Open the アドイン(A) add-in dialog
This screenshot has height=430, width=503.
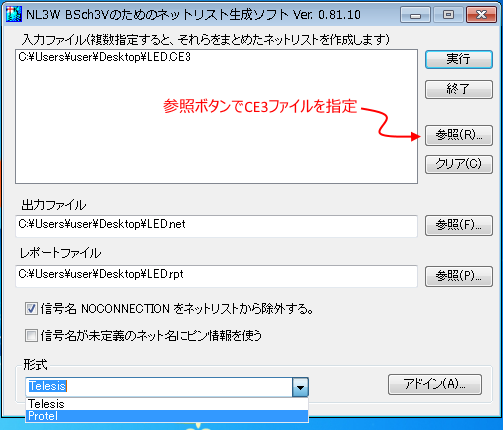pyautogui.click(x=435, y=384)
